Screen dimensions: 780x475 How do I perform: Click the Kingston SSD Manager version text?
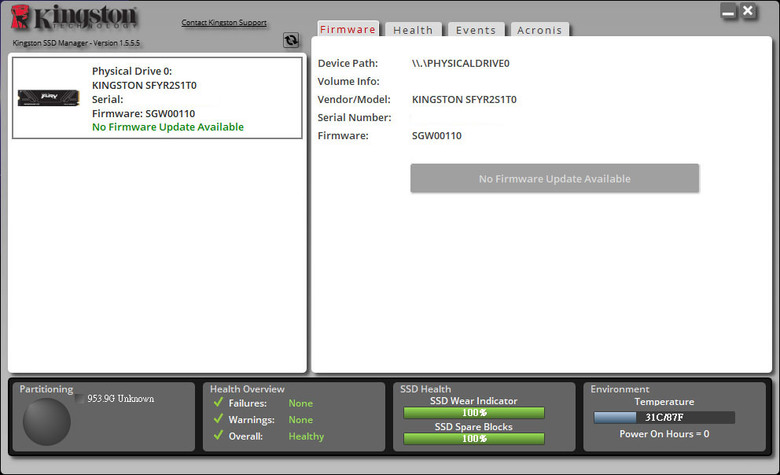tap(76, 43)
